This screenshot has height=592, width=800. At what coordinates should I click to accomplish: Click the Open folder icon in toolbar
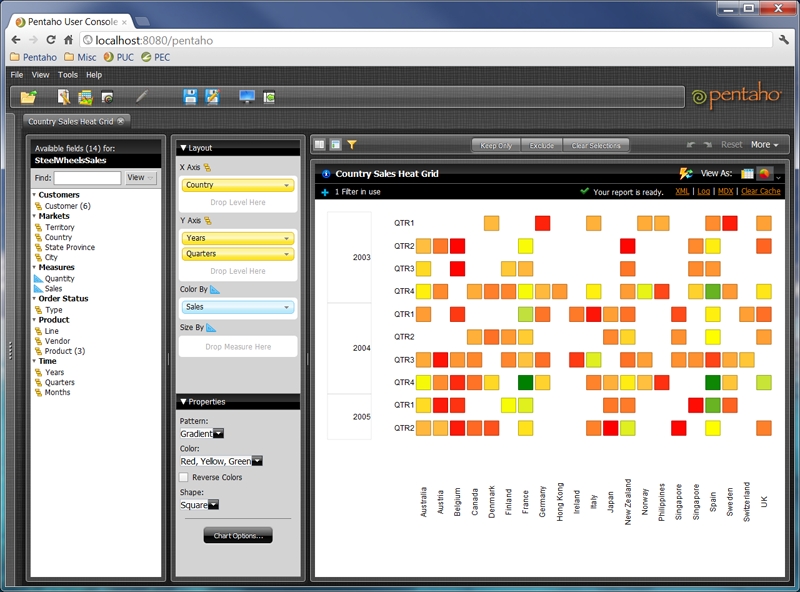coord(29,96)
